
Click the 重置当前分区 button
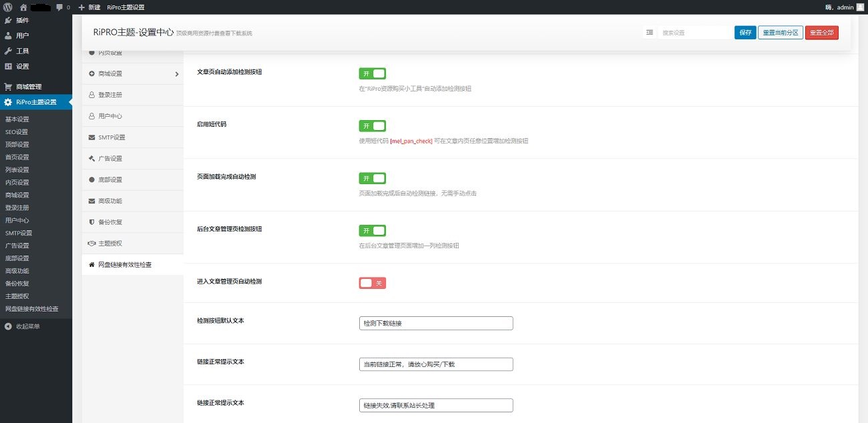coord(781,33)
